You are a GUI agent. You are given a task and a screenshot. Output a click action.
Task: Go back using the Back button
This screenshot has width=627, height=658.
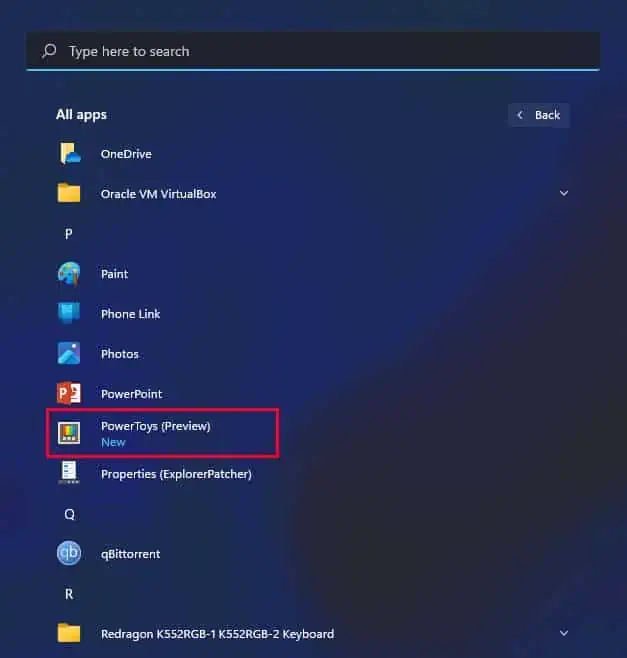(x=539, y=115)
